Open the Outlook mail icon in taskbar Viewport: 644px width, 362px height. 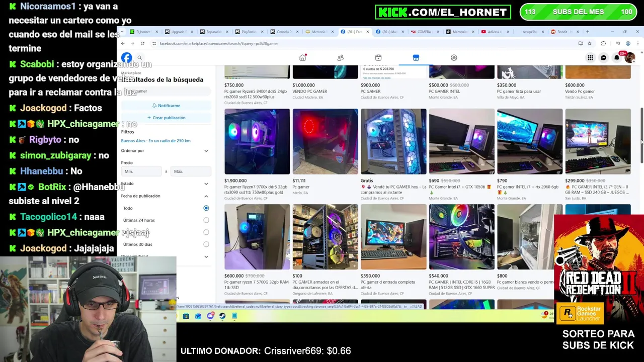[198, 316]
